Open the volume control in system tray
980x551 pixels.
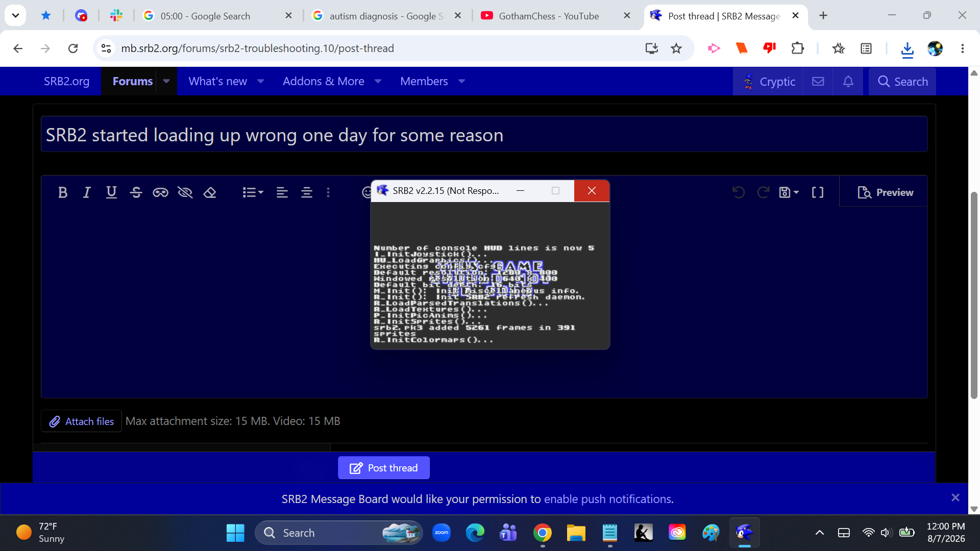[x=886, y=533]
